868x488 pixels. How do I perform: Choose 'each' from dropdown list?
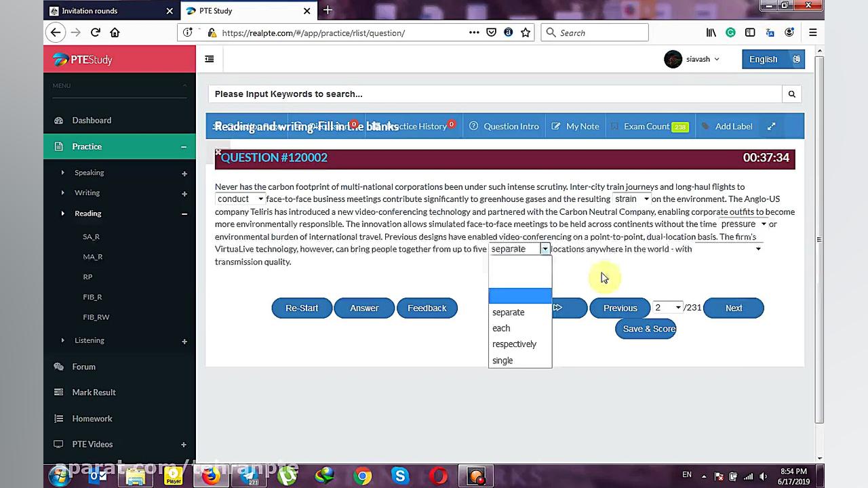520,328
